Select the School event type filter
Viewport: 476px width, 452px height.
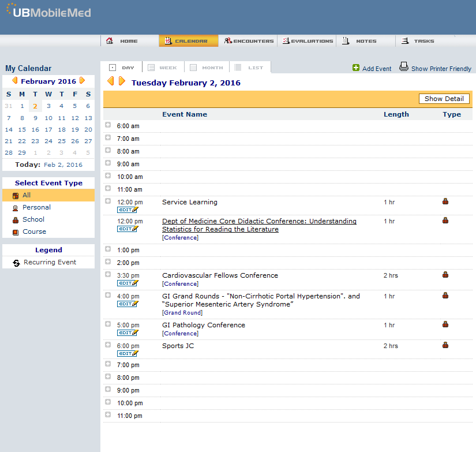[x=33, y=219]
